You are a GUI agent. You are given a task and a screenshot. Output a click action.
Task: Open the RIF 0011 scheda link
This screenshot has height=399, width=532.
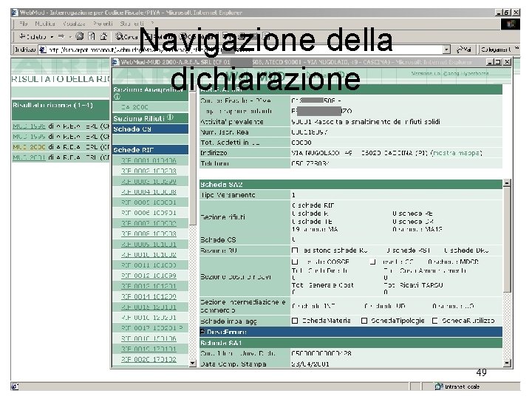click(x=149, y=265)
